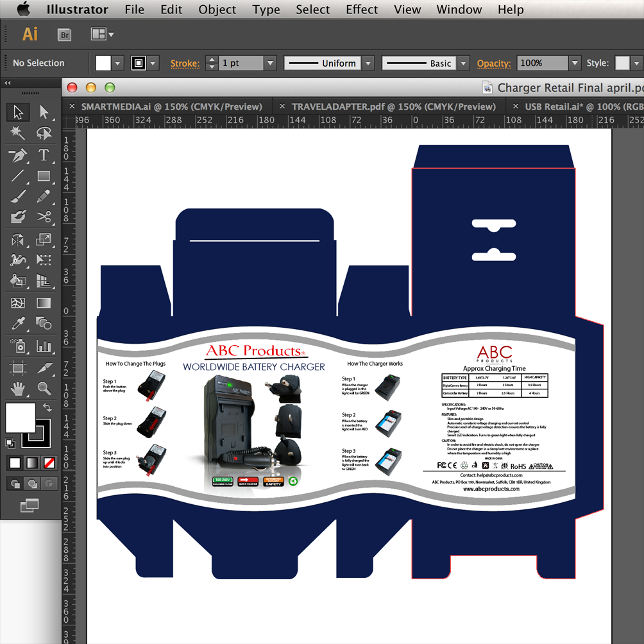Select the Slice tool
Image resolution: width=644 pixels, height=644 pixels.
pos(44,368)
